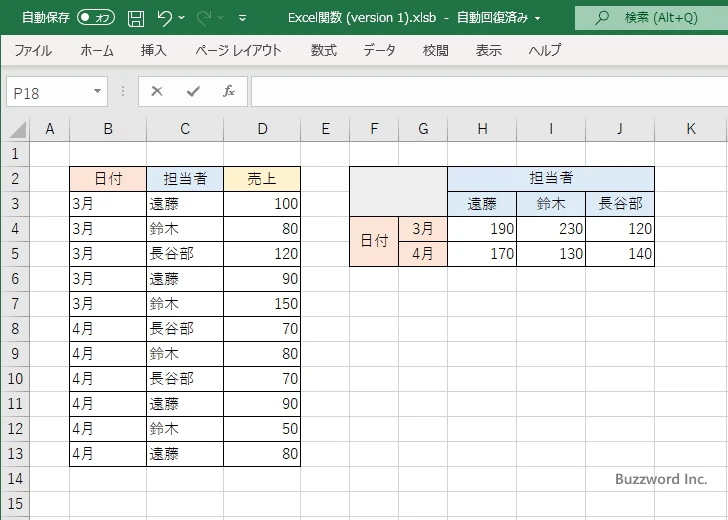Open the ヘルプ ribbon tab
The height and width of the screenshot is (520, 728).
(x=545, y=50)
